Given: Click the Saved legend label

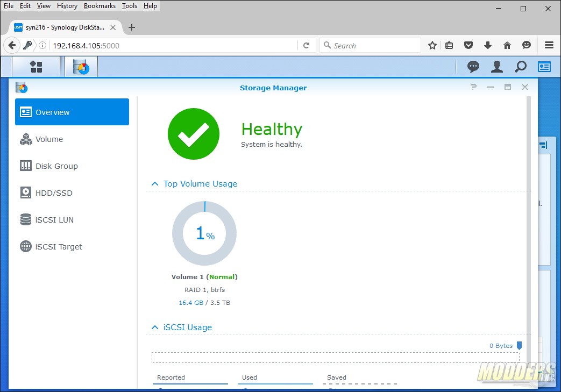Looking at the screenshot, I should point(337,377).
